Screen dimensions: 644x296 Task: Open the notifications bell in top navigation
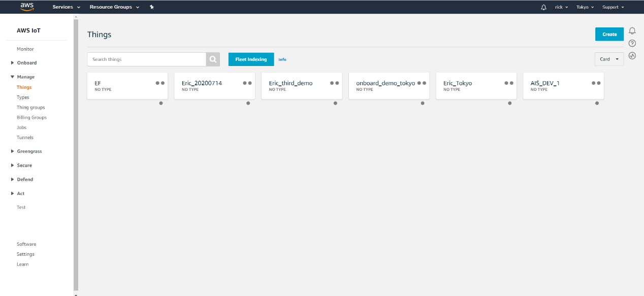(543, 7)
